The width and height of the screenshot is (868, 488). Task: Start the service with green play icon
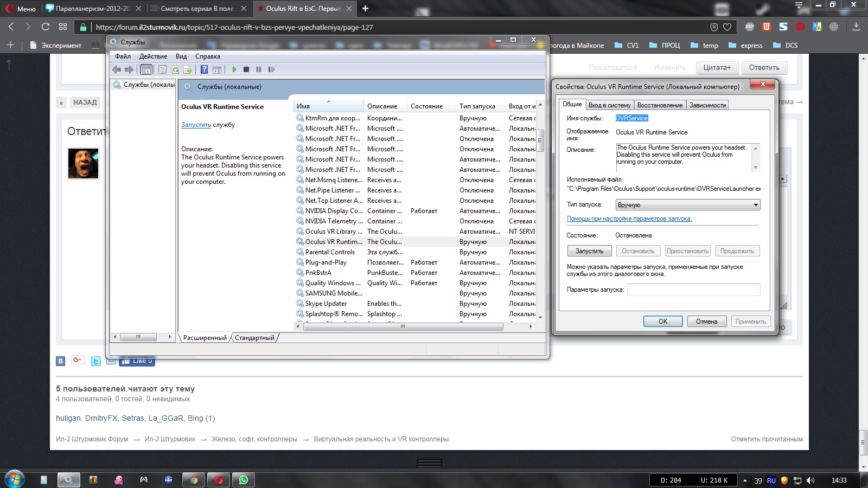[x=234, y=69]
